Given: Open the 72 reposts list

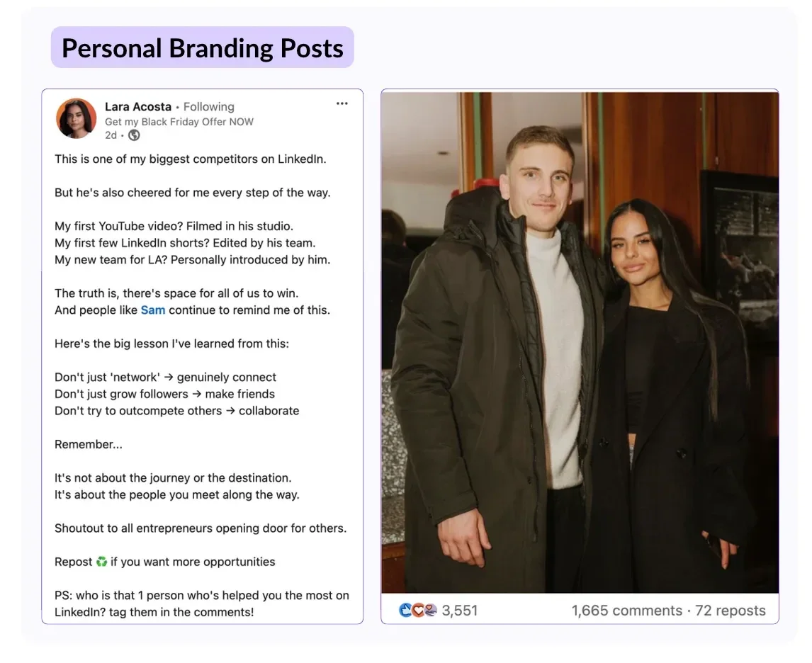Looking at the screenshot, I should (730, 610).
